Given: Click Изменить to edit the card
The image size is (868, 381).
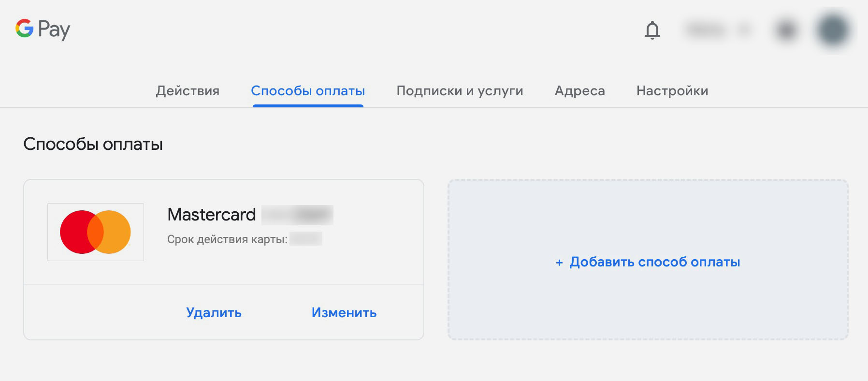Looking at the screenshot, I should pyautogui.click(x=344, y=313).
